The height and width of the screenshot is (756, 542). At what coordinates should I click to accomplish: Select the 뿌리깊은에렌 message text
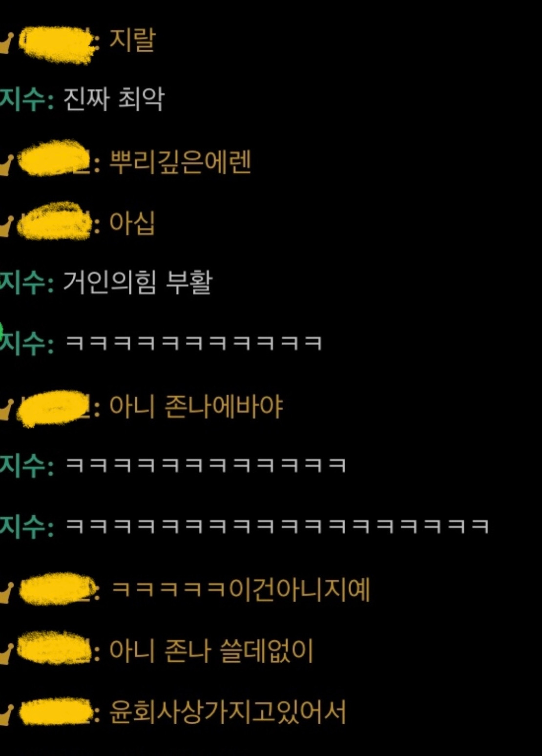click(180, 162)
